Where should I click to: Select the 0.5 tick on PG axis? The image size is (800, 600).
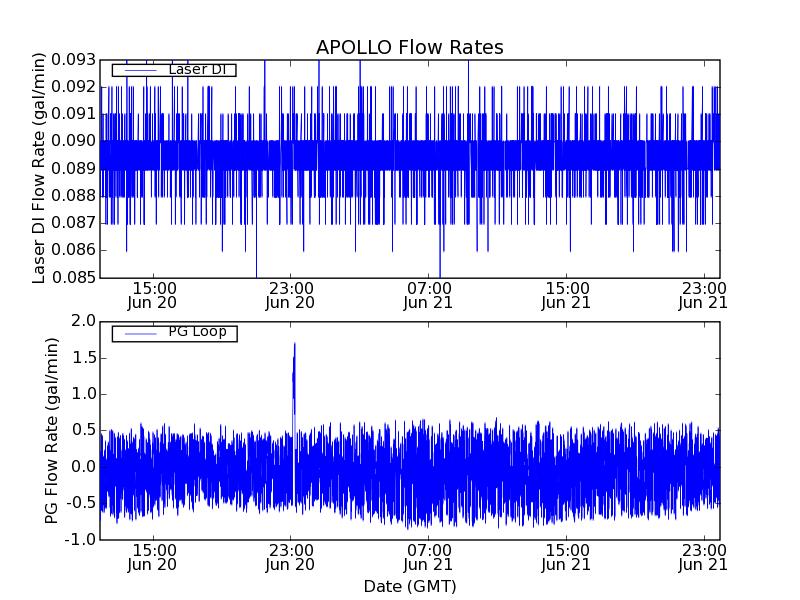click(84, 430)
